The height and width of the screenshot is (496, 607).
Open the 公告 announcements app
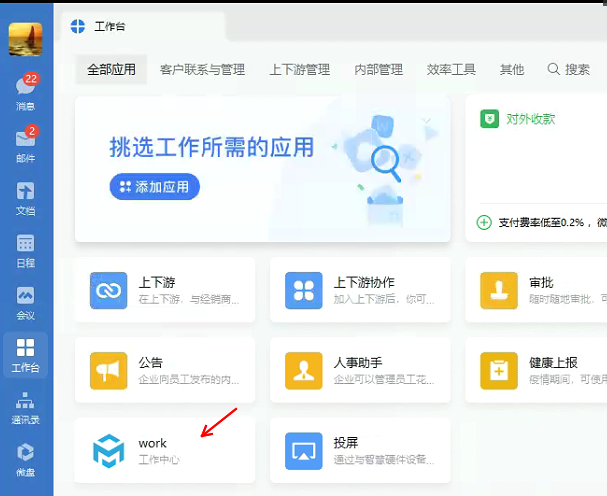point(107,370)
